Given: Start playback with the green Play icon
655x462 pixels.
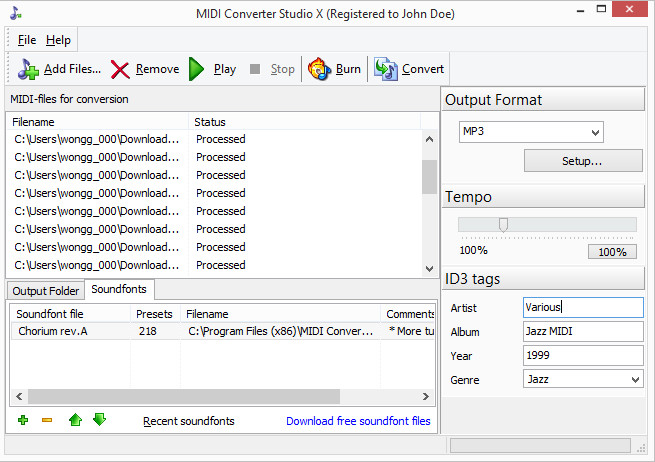Looking at the screenshot, I should [196, 69].
